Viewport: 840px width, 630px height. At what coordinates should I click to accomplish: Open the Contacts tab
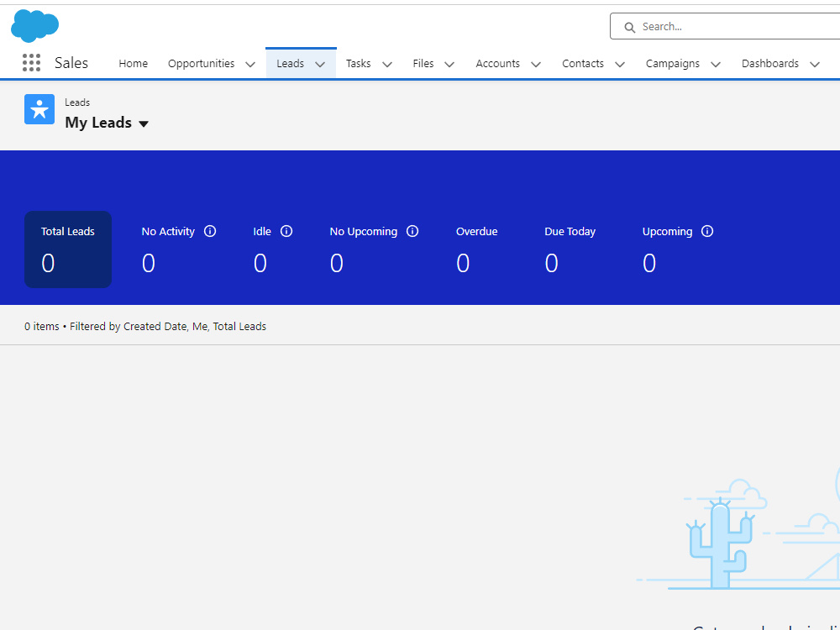[x=583, y=63]
